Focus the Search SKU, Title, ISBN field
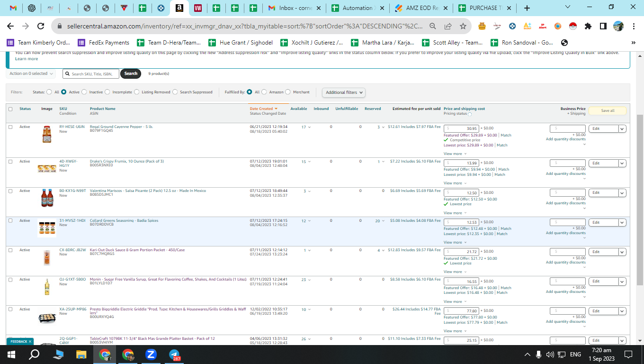Image resolution: width=644 pixels, height=364 pixels. pyautogui.click(x=90, y=74)
